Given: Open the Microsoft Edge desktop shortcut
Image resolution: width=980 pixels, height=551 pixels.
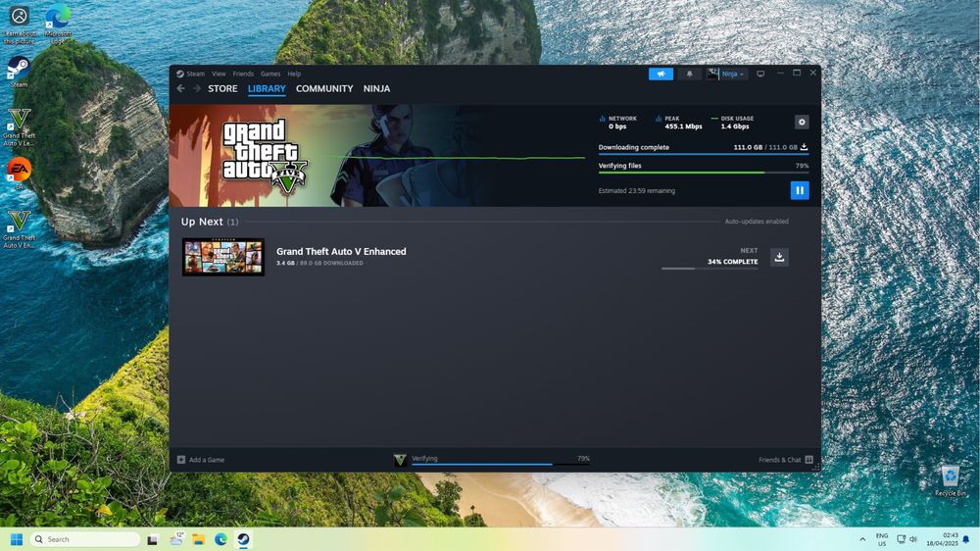Looking at the screenshot, I should click(x=58, y=24).
